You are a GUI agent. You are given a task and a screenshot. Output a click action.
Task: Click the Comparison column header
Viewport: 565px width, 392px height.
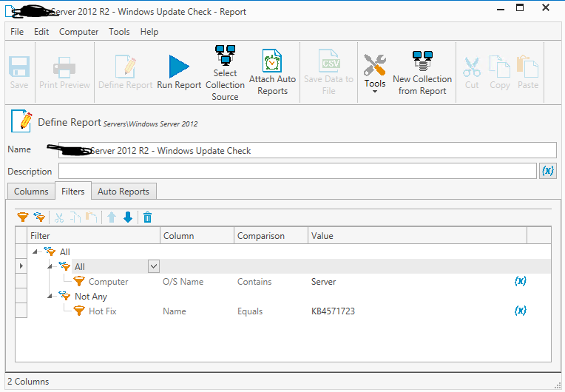pos(260,236)
